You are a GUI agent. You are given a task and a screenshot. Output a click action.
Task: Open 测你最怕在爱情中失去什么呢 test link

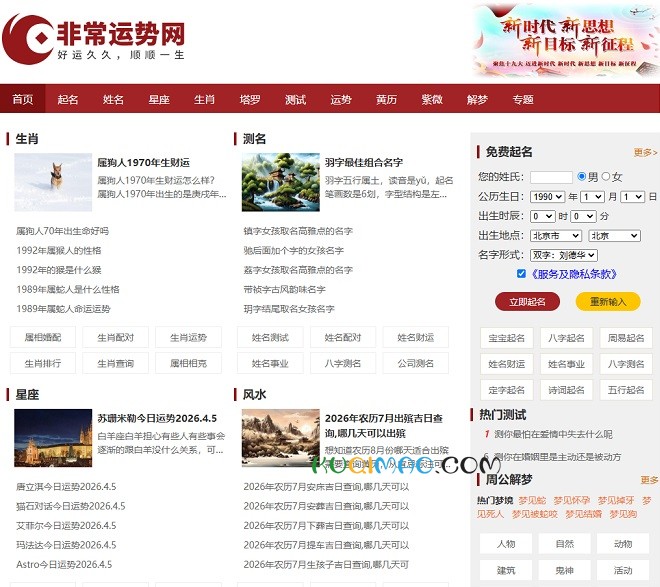(554, 434)
